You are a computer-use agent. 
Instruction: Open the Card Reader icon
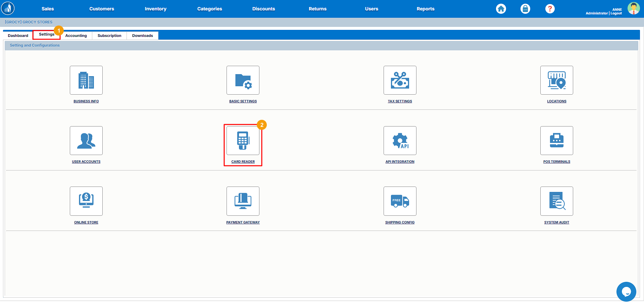[243, 141]
